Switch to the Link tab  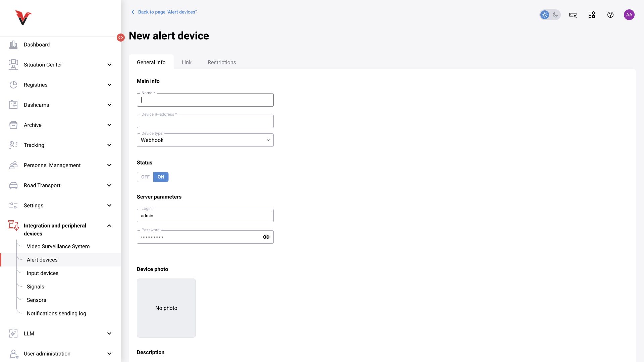(x=186, y=62)
